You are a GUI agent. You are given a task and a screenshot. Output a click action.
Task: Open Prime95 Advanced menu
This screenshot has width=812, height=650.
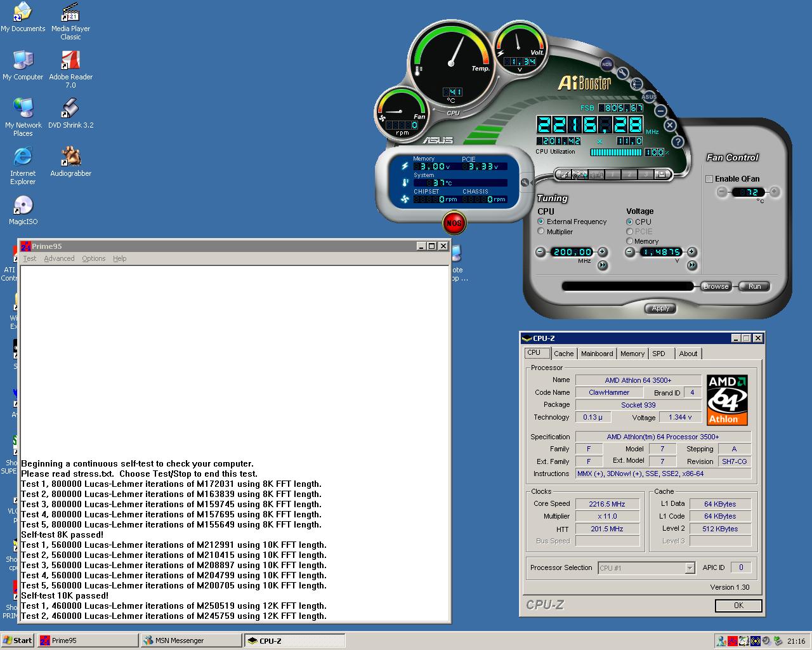click(x=59, y=258)
